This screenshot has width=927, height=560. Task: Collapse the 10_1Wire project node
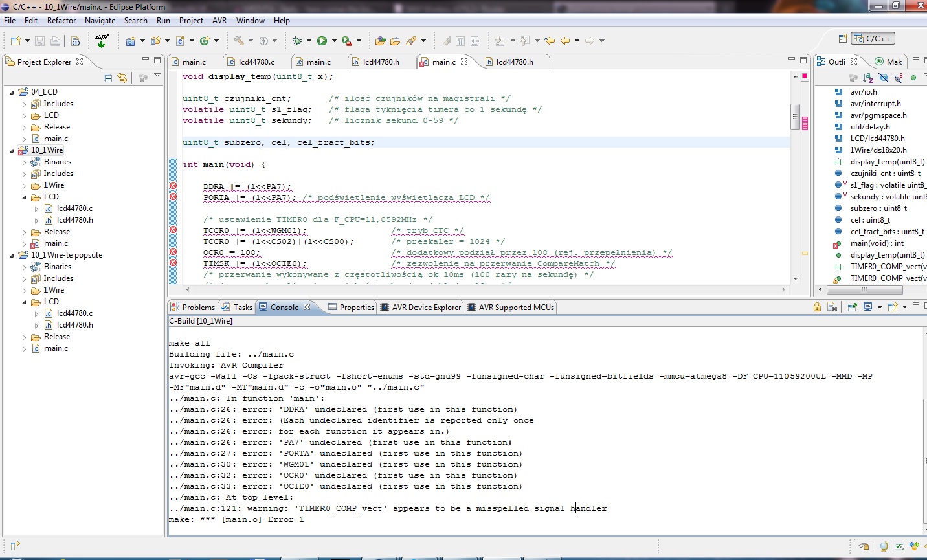(12, 150)
